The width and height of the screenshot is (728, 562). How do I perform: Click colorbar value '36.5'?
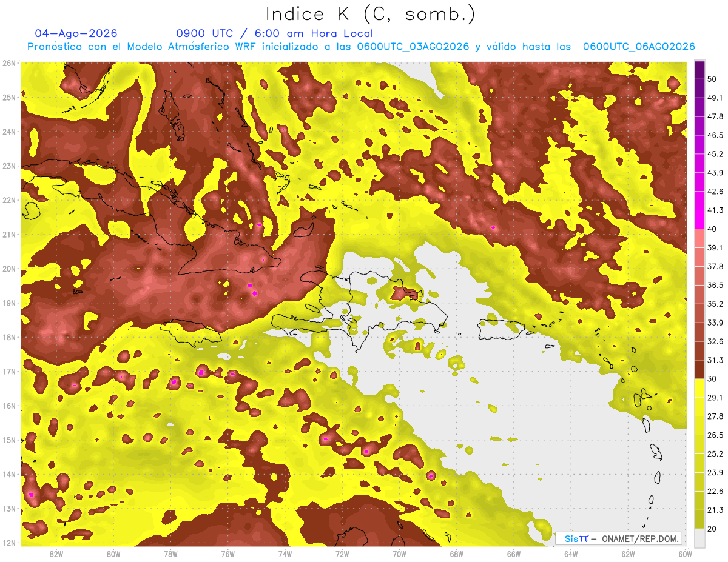click(715, 285)
